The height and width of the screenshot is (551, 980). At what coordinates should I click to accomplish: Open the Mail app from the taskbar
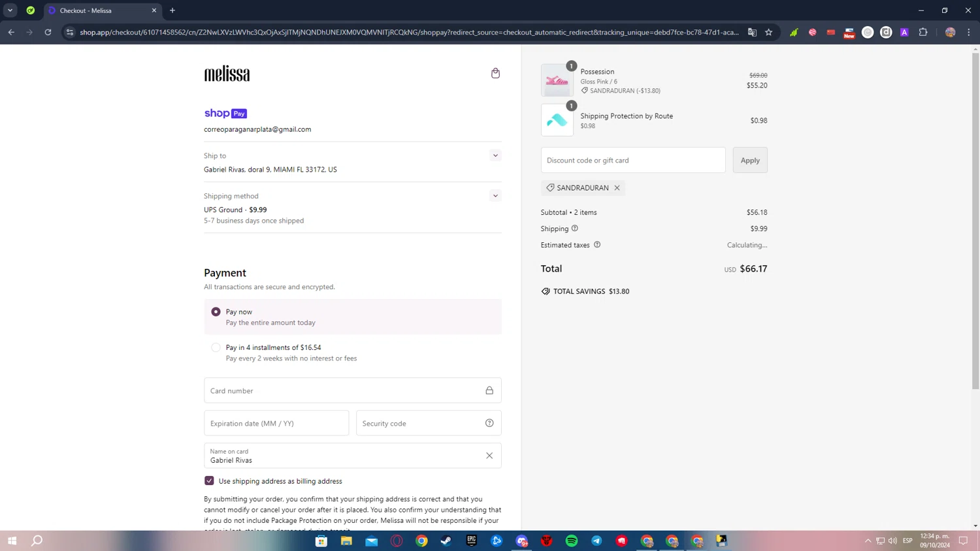tap(372, 541)
